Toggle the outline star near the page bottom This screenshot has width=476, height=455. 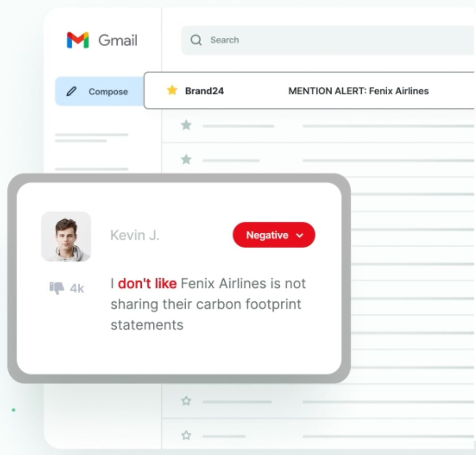(186, 401)
